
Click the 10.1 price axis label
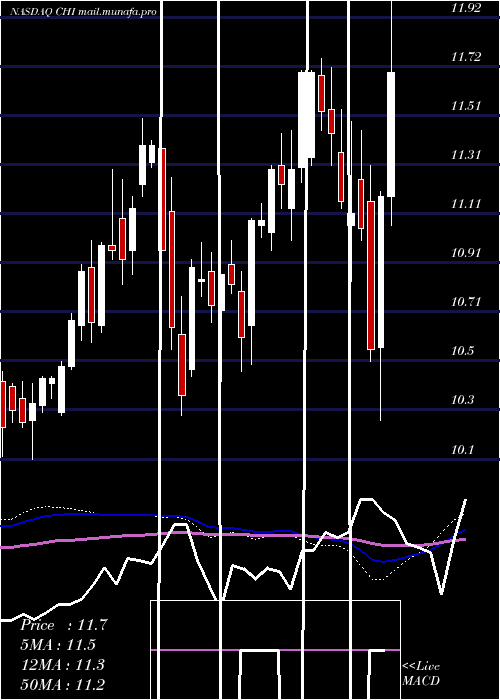462,450
